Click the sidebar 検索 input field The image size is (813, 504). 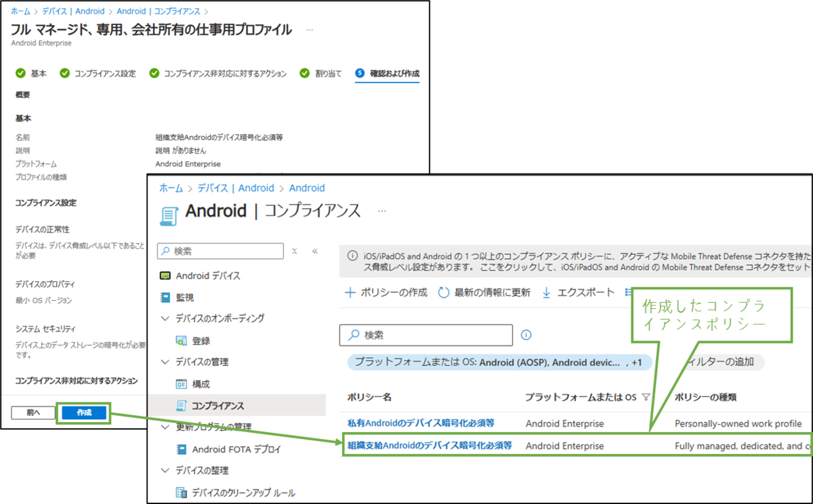220,251
